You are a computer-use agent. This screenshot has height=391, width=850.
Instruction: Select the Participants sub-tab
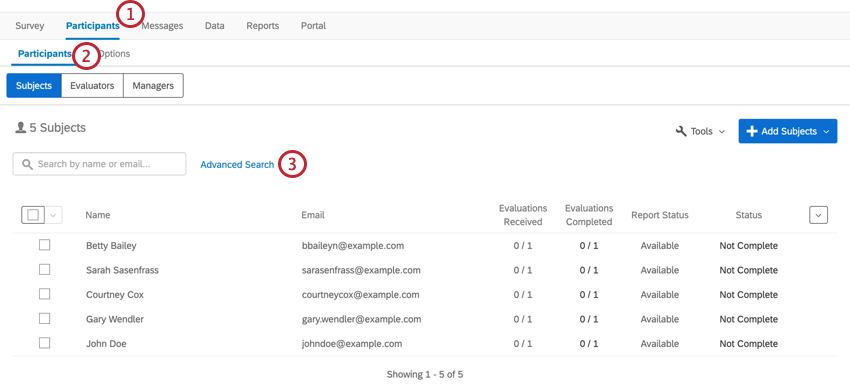44,54
